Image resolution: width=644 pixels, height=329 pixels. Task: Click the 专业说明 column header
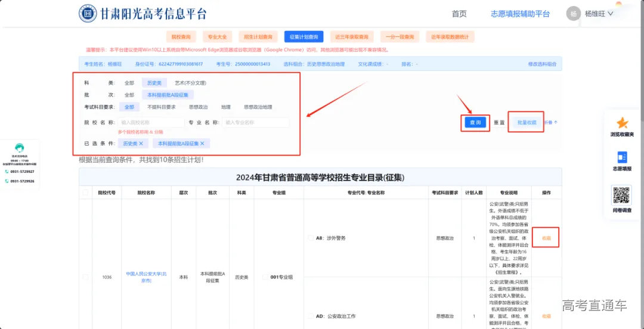[509, 193]
